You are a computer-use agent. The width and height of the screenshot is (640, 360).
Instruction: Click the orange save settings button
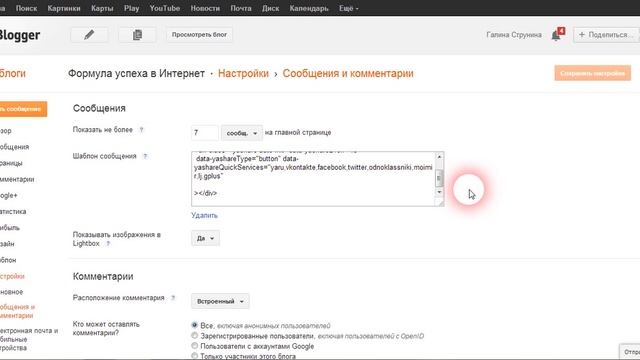pos(592,73)
